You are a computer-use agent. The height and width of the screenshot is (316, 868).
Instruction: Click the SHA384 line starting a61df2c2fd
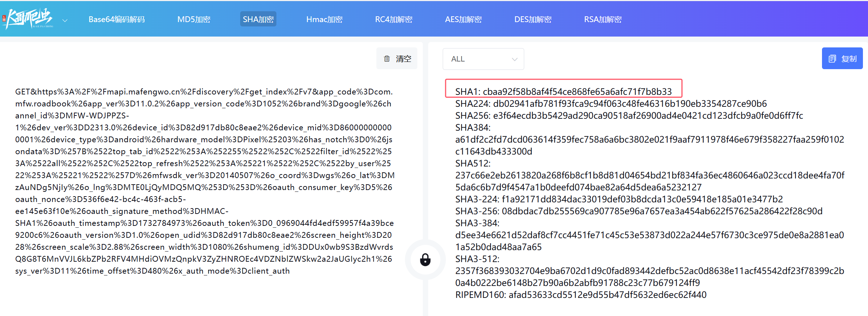[650, 139]
